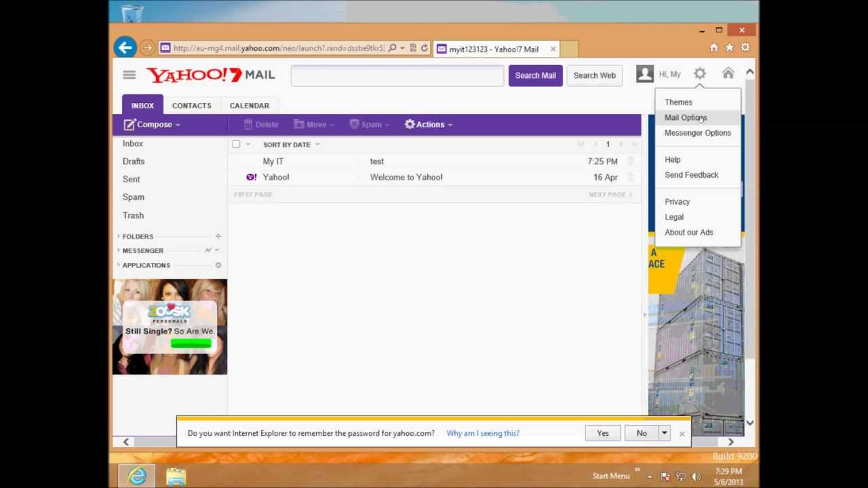This screenshot has width=868, height=488.
Task: Open the arrow beside select-all checkbox
Action: 248,144
